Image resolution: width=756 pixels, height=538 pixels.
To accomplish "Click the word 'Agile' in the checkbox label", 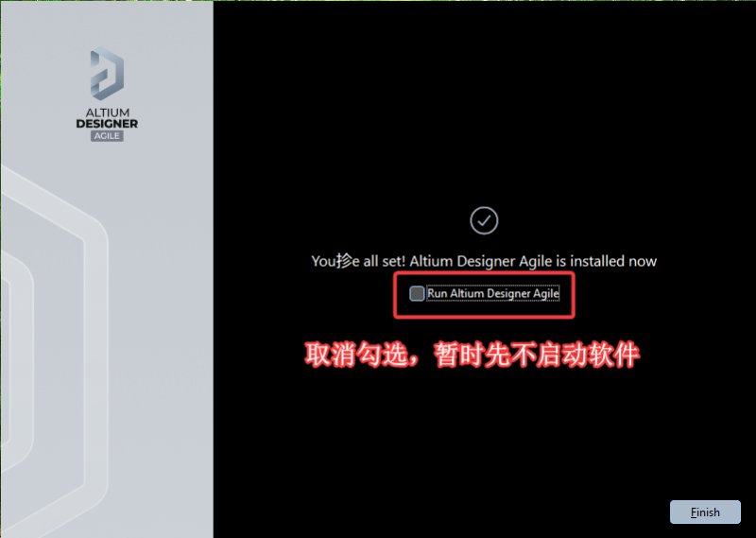I will pyautogui.click(x=546, y=293).
